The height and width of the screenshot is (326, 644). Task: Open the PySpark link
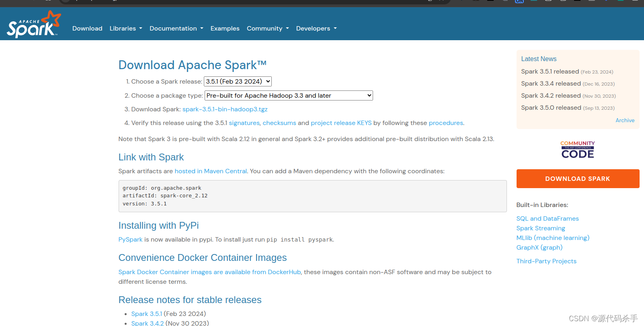coord(131,240)
